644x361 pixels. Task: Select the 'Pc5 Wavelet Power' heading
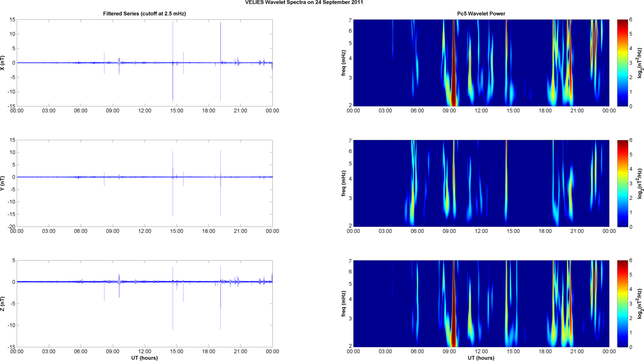point(481,14)
